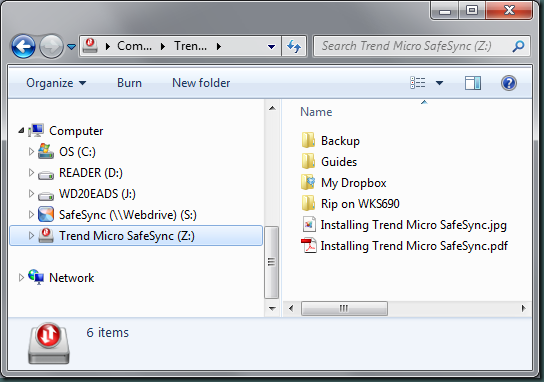Select the My Dropbox folder
Screen dimensions: 544x382
[354, 183]
